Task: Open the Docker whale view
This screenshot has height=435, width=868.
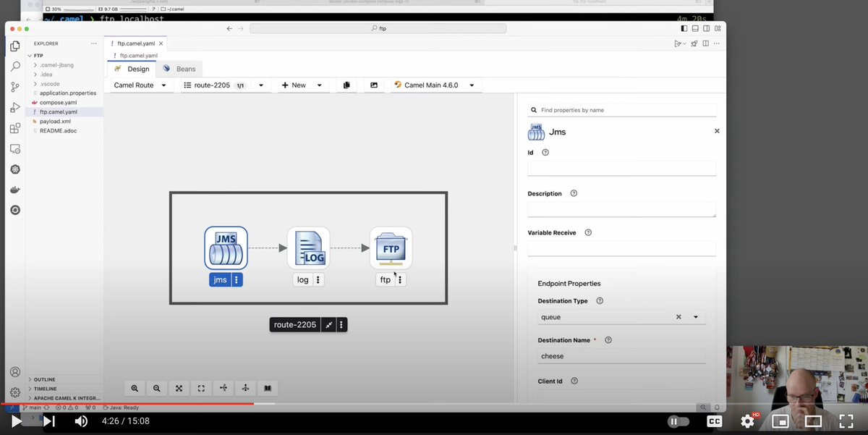Action: click(15, 190)
